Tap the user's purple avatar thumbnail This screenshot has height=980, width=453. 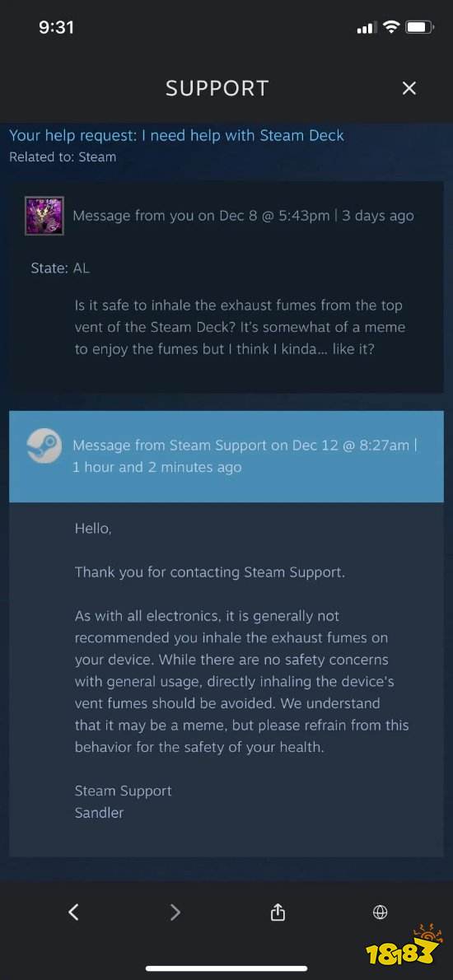pyautogui.click(x=44, y=216)
